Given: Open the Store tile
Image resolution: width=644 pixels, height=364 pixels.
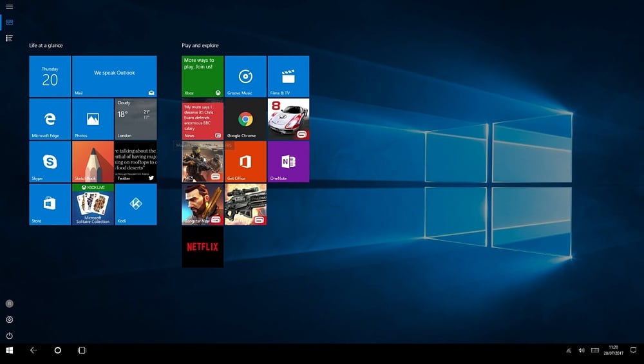Looking at the screenshot, I should point(50,204).
